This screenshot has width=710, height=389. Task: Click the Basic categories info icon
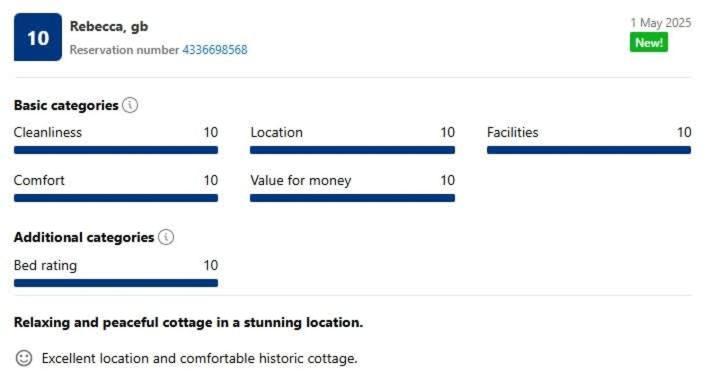click(x=130, y=105)
